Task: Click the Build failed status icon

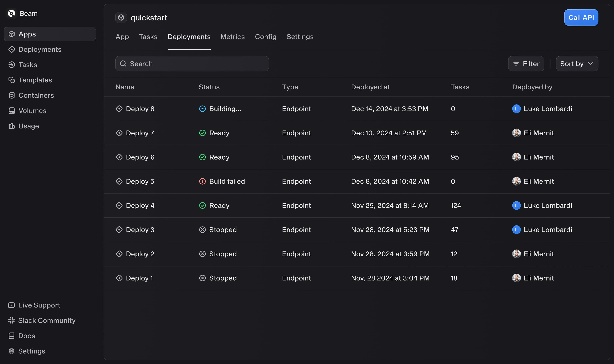Action: point(202,181)
